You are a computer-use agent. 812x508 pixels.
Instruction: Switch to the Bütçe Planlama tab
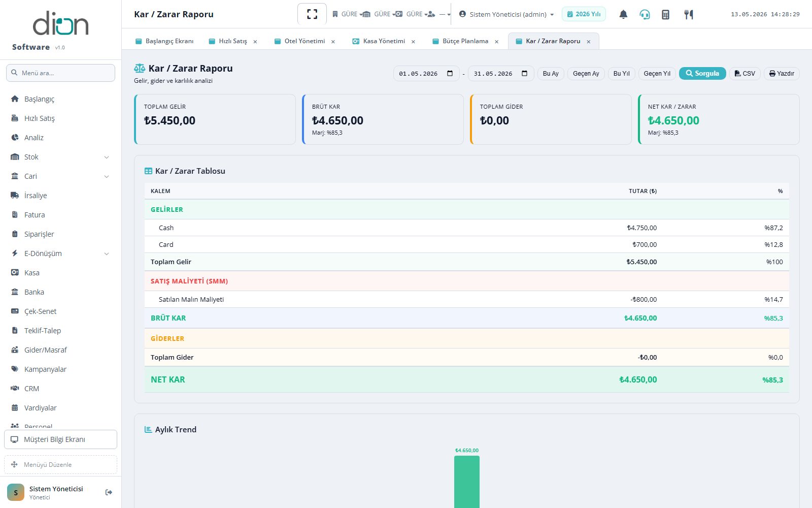[465, 41]
